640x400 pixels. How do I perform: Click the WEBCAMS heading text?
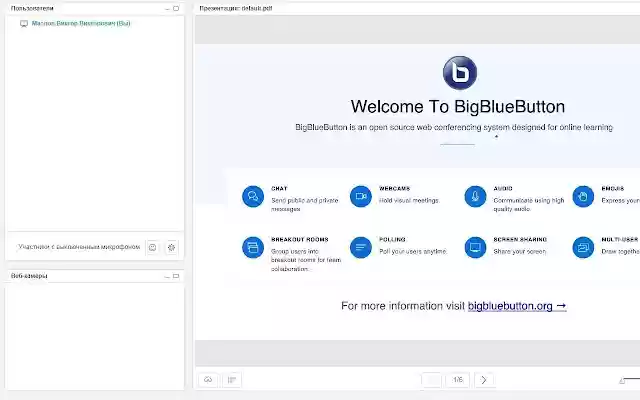[x=394, y=189]
